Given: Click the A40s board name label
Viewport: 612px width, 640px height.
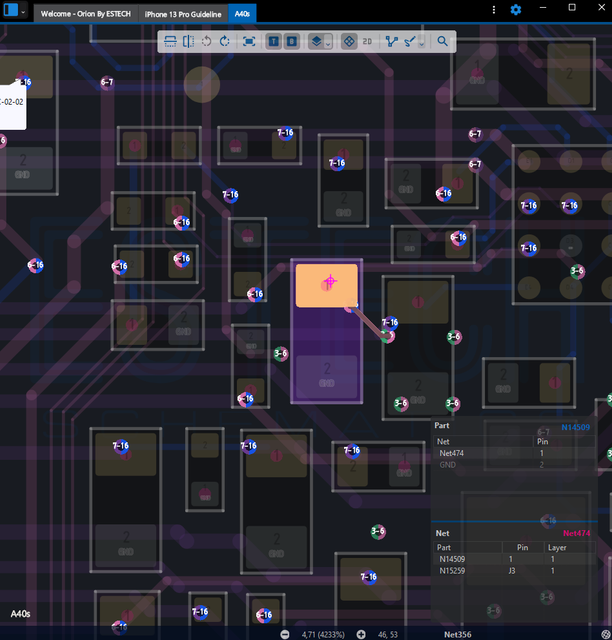Looking at the screenshot, I should click(x=20, y=614).
